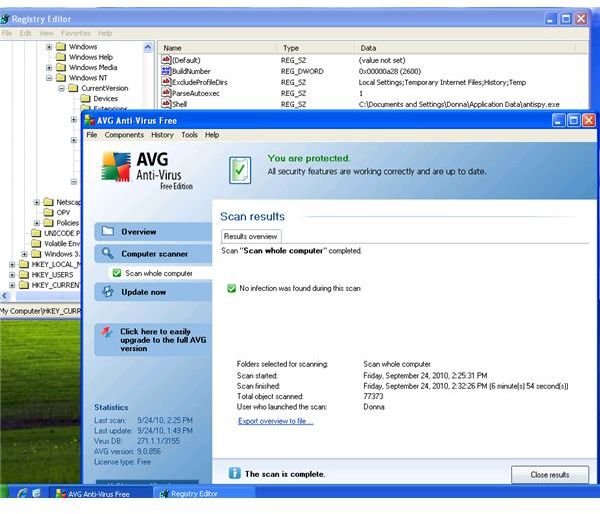Click the Close results button

[x=549, y=475]
